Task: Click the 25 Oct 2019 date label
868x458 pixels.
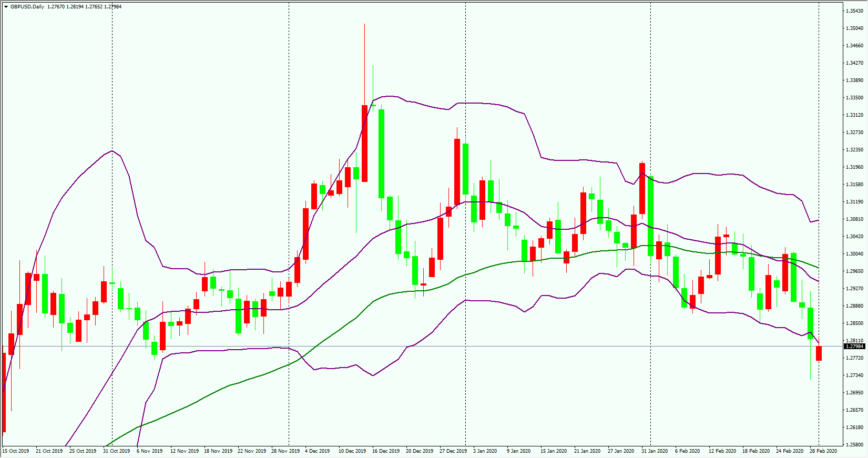Action: [83, 451]
